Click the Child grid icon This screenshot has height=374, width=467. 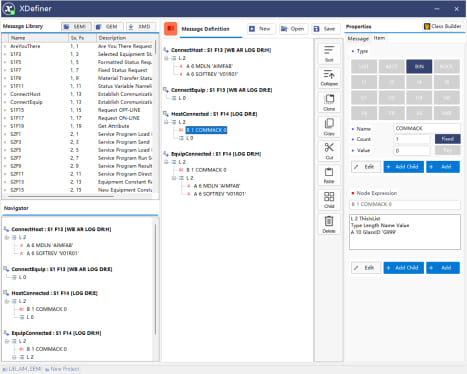(x=329, y=200)
